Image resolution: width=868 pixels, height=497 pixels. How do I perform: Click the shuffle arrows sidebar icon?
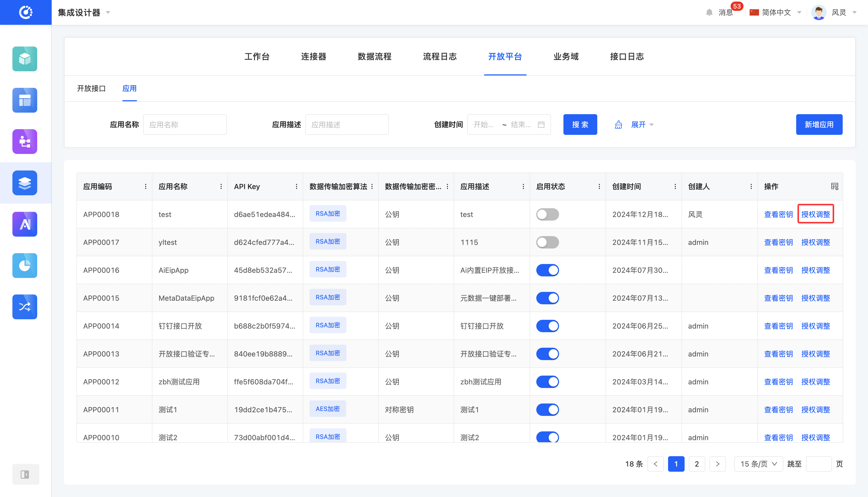pyautogui.click(x=25, y=307)
